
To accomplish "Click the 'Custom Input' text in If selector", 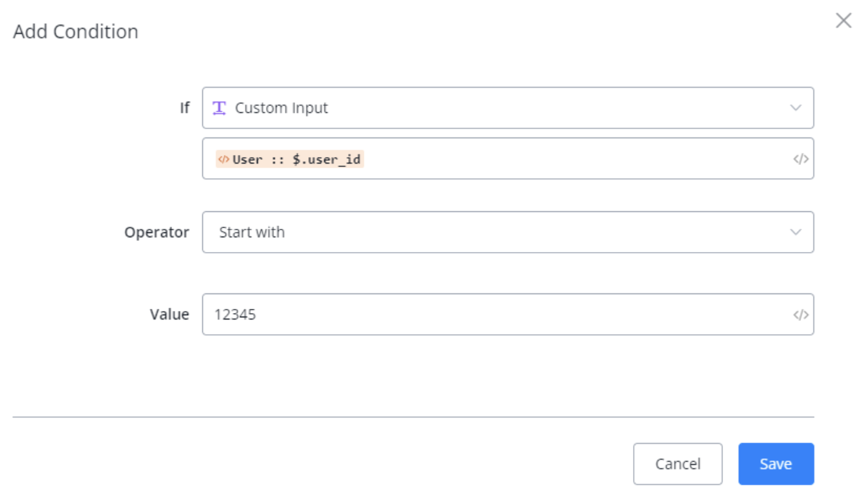I will pyautogui.click(x=281, y=108).
